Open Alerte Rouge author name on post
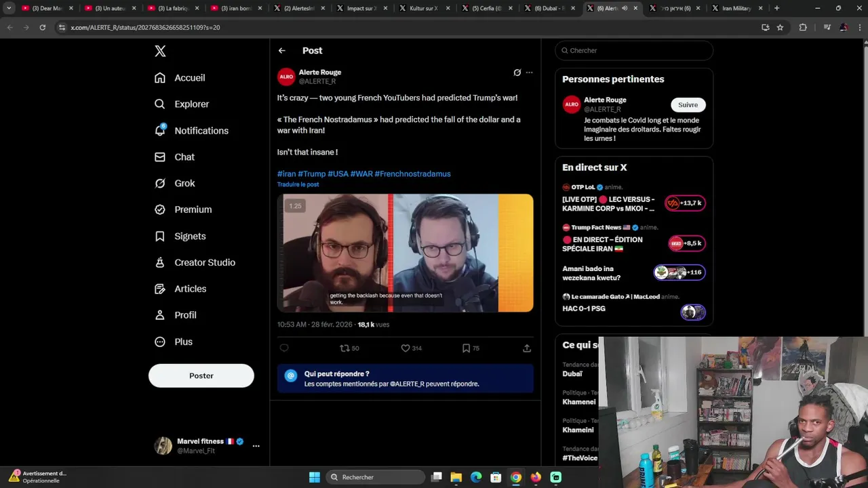This screenshot has width=868, height=488. tap(320, 73)
